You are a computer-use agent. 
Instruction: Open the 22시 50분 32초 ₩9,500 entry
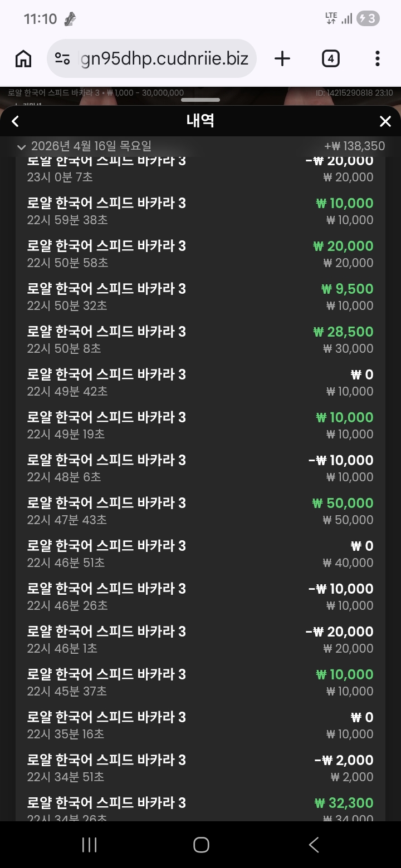(200, 297)
